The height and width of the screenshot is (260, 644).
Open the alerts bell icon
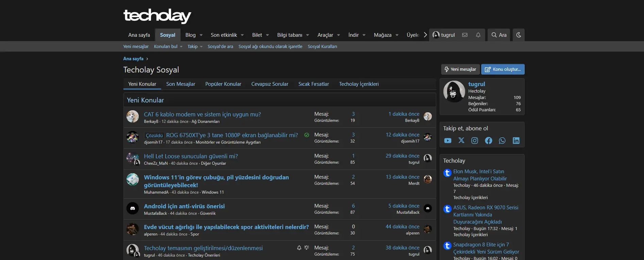pyautogui.click(x=478, y=35)
